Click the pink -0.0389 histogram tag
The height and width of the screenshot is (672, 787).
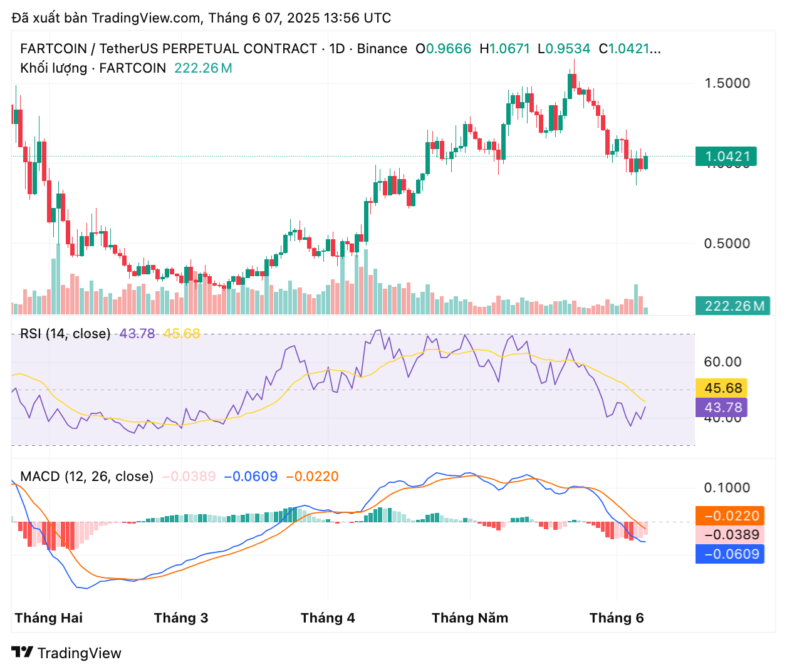click(730, 535)
